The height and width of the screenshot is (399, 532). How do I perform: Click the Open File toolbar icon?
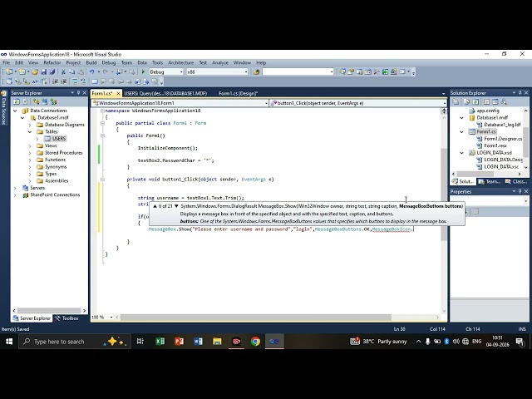point(35,72)
